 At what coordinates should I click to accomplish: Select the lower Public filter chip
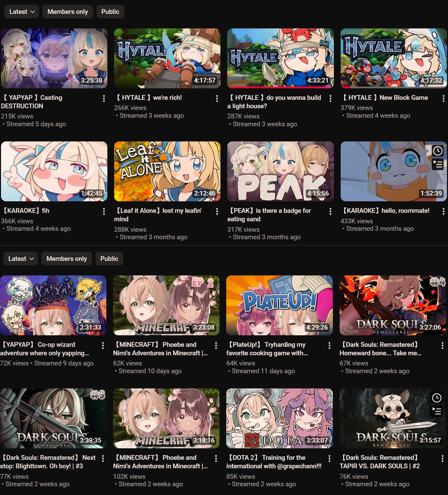[x=109, y=258]
